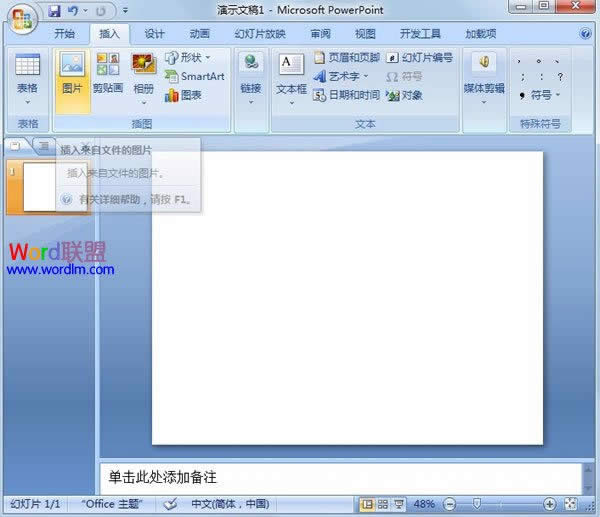The image size is (600, 517).
Task: Select slide 1 thumbnail
Action: (x=49, y=186)
